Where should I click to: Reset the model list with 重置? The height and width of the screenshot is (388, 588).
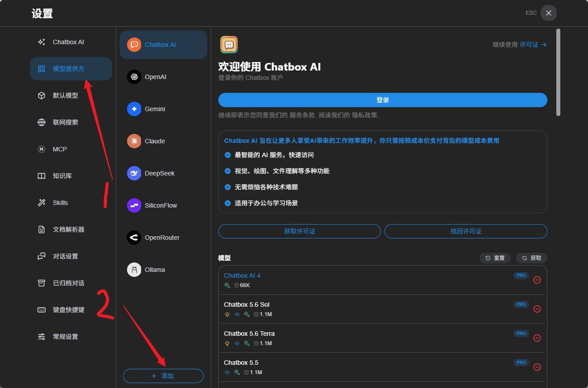495,258
